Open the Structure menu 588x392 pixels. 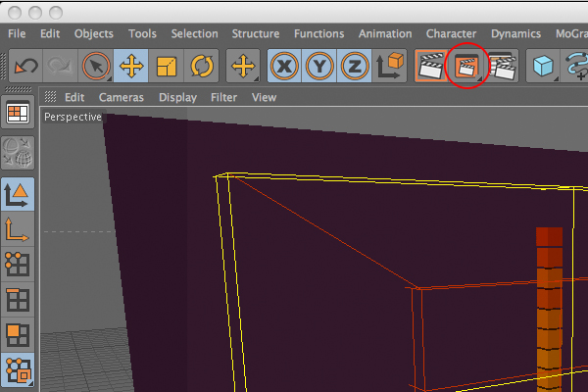[256, 33]
